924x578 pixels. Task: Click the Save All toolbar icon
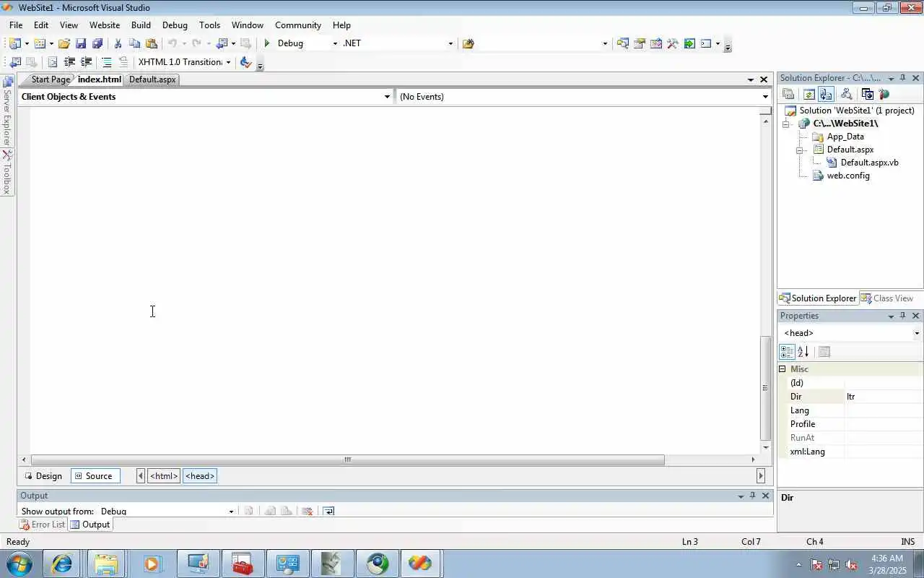(97, 43)
